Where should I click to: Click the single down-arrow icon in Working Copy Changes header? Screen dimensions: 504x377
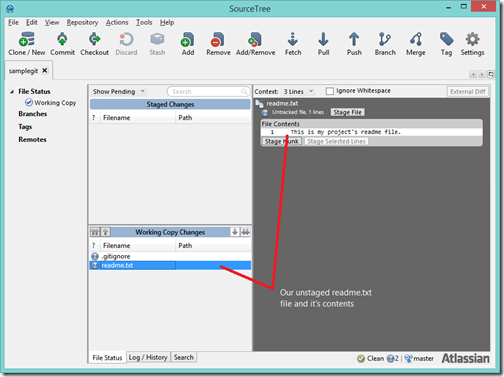pyautogui.click(x=235, y=232)
